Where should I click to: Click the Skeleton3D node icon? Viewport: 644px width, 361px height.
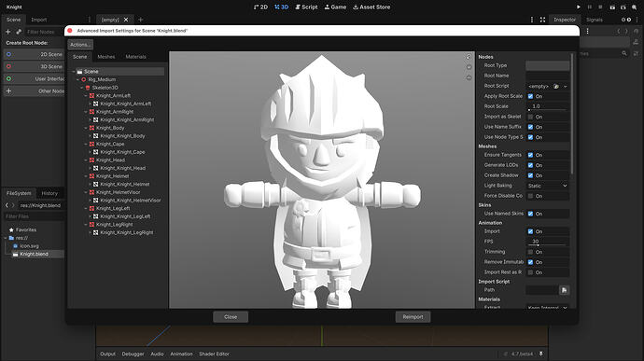click(88, 88)
